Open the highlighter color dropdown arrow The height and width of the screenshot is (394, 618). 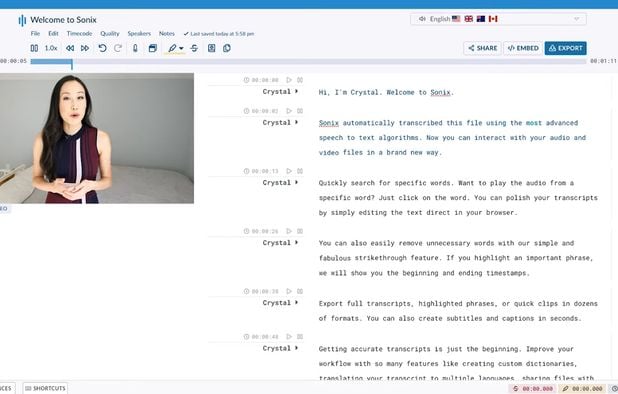(181, 48)
